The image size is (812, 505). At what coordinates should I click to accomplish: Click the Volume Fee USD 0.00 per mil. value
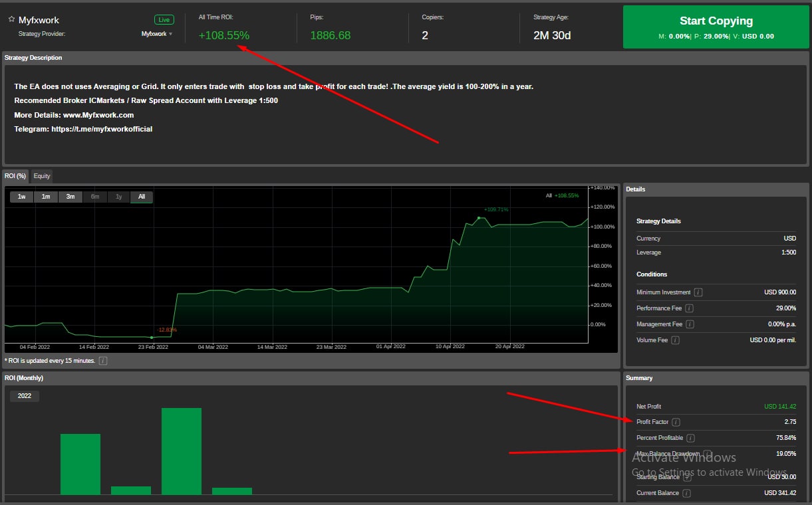coord(773,340)
